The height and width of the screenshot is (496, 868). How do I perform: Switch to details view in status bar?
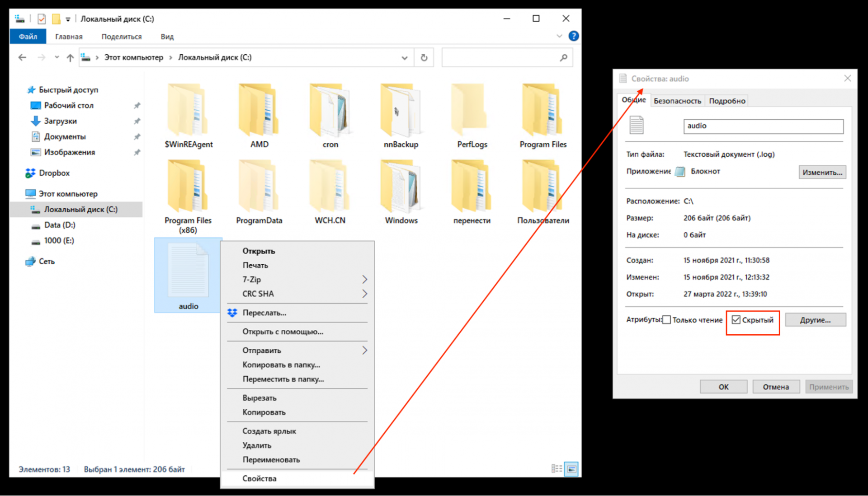(557, 469)
